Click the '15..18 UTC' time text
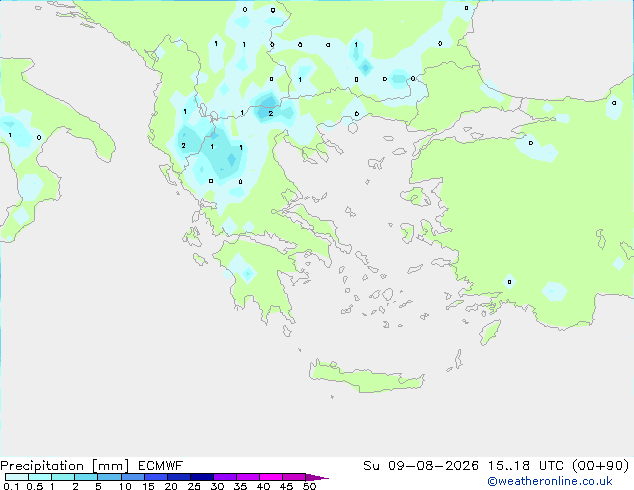The image size is (634, 490). click(x=526, y=466)
